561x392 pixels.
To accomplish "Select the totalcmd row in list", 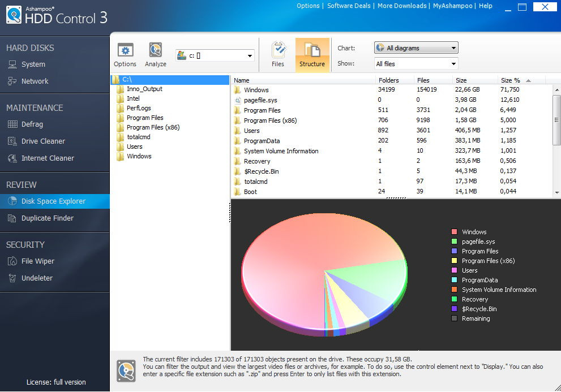I will pyautogui.click(x=392, y=182).
